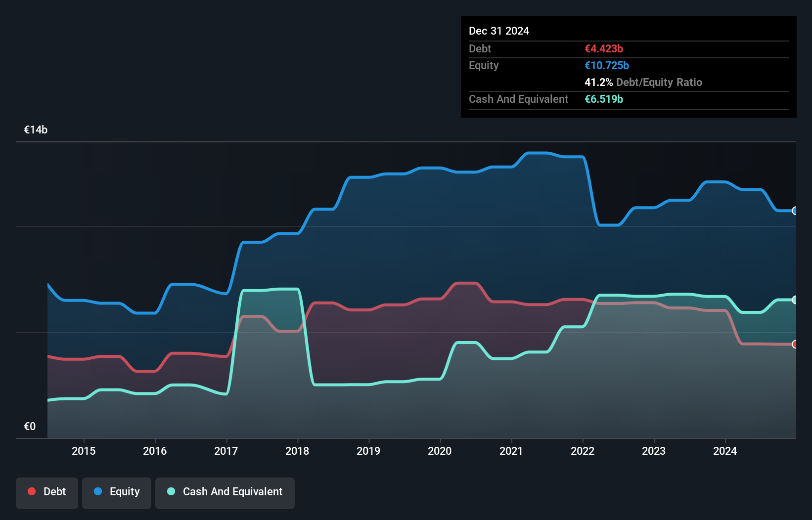Click the €4.423b debt value
The image size is (812, 520).
coord(604,49)
